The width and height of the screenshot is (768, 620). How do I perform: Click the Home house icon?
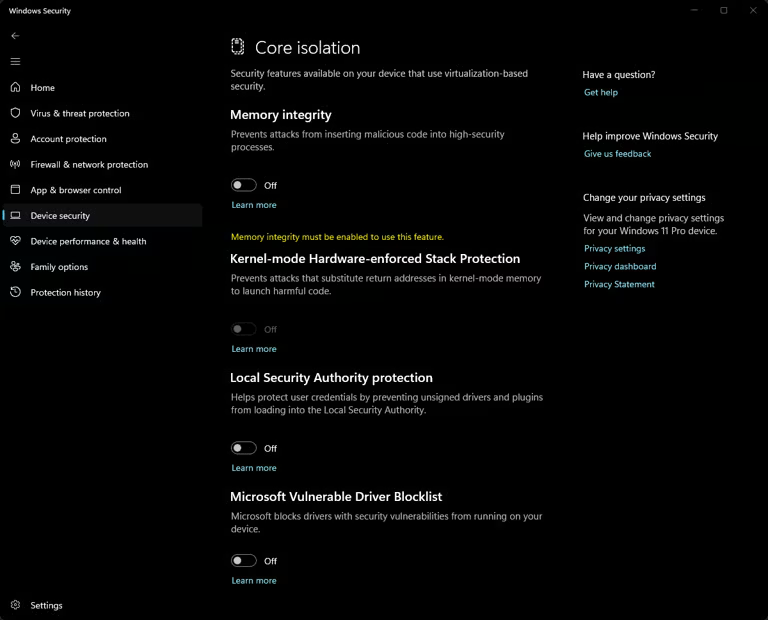15,88
